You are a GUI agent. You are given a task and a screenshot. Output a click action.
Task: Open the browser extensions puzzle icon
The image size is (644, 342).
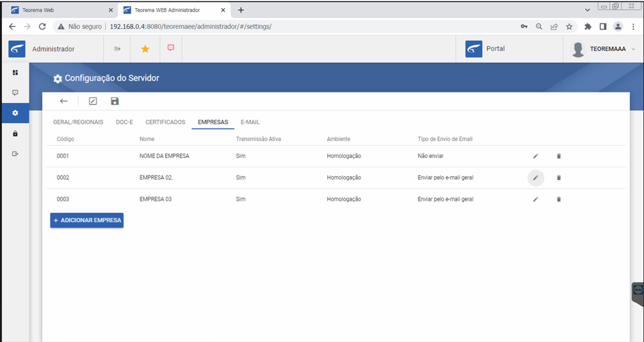click(x=588, y=27)
